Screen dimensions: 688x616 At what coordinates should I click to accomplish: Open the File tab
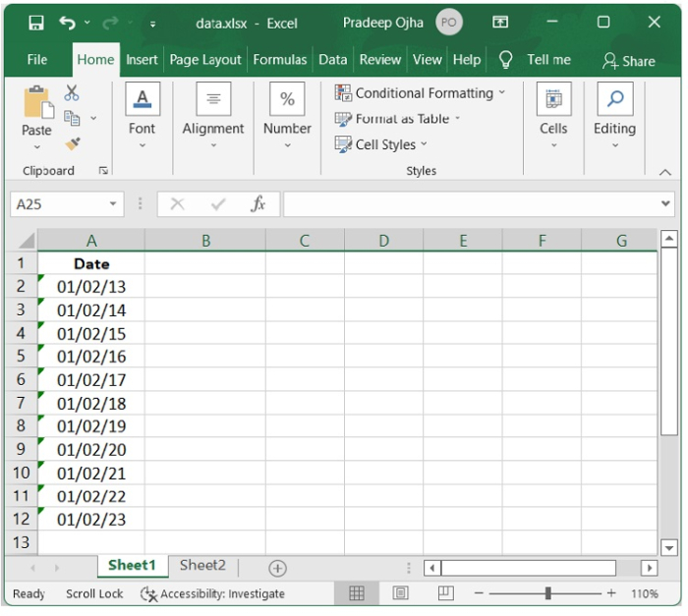point(37,60)
